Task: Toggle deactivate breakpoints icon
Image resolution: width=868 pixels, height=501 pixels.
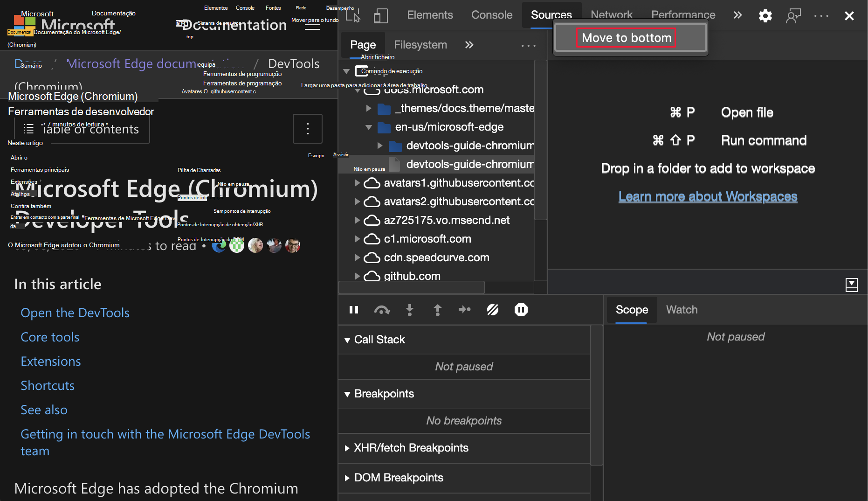Action: point(493,309)
